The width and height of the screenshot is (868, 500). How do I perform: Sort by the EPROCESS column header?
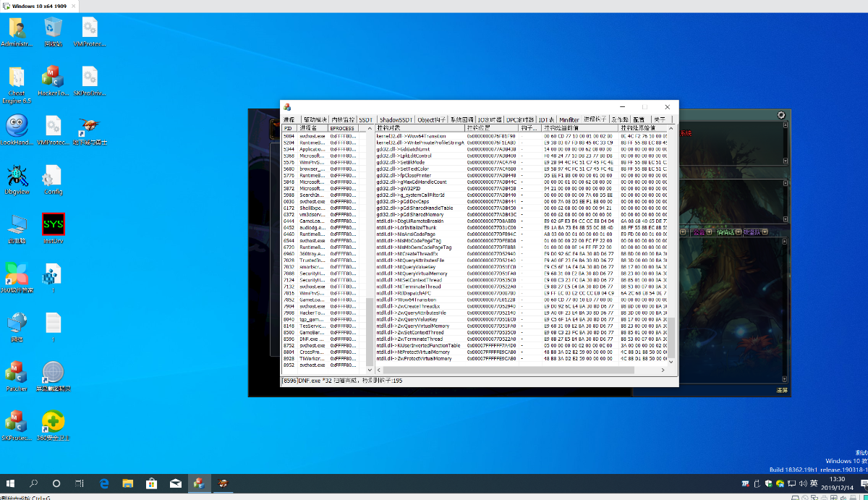point(343,128)
